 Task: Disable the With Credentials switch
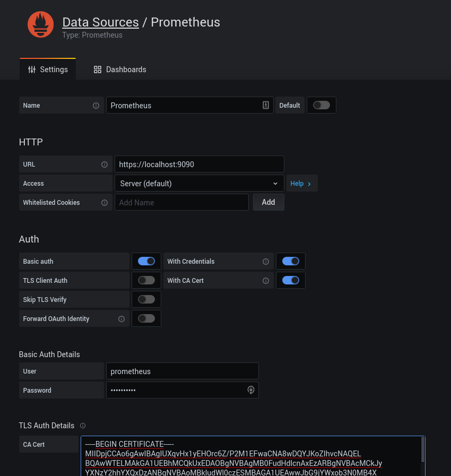click(x=291, y=261)
